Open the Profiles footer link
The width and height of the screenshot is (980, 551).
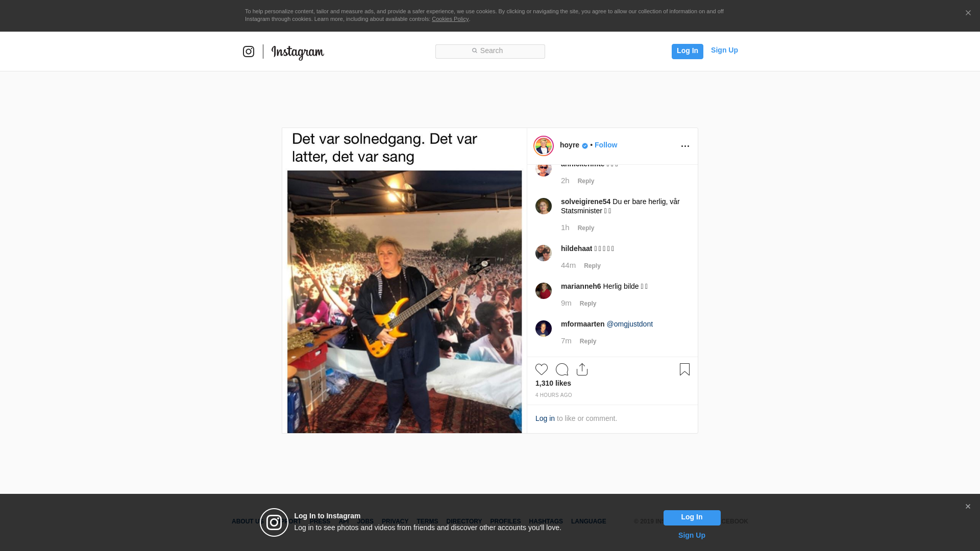pyautogui.click(x=505, y=521)
